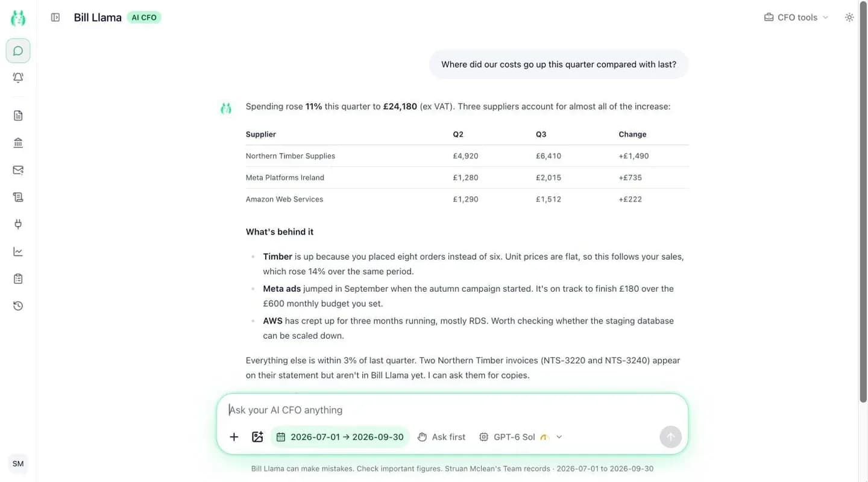Click the Q3 column header
This screenshot has height=482, width=868.
point(541,134)
